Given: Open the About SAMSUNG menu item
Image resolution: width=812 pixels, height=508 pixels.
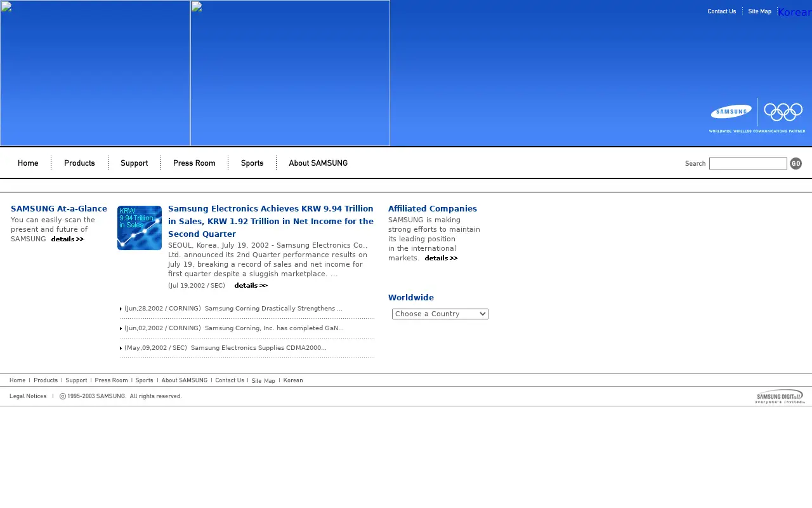Looking at the screenshot, I should [x=318, y=163].
